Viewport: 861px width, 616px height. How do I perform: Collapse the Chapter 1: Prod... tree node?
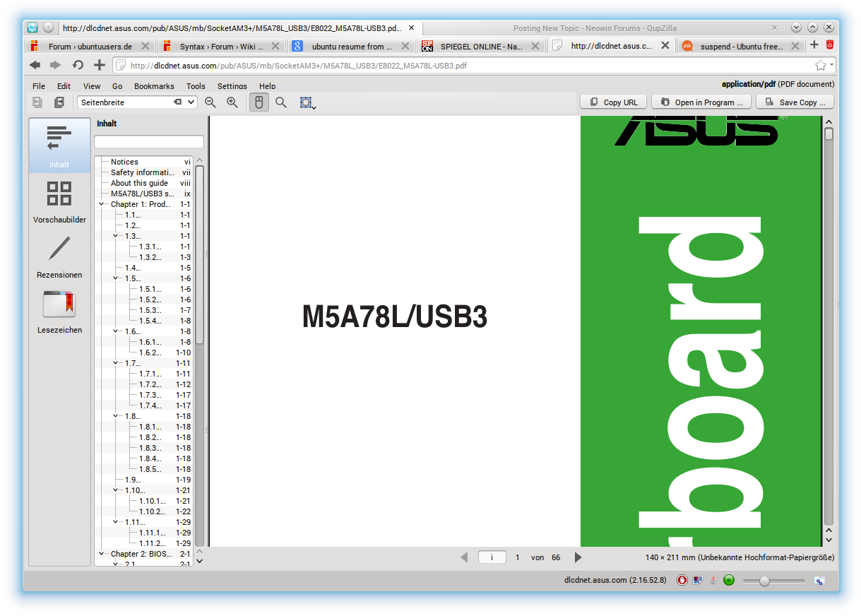point(102,204)
